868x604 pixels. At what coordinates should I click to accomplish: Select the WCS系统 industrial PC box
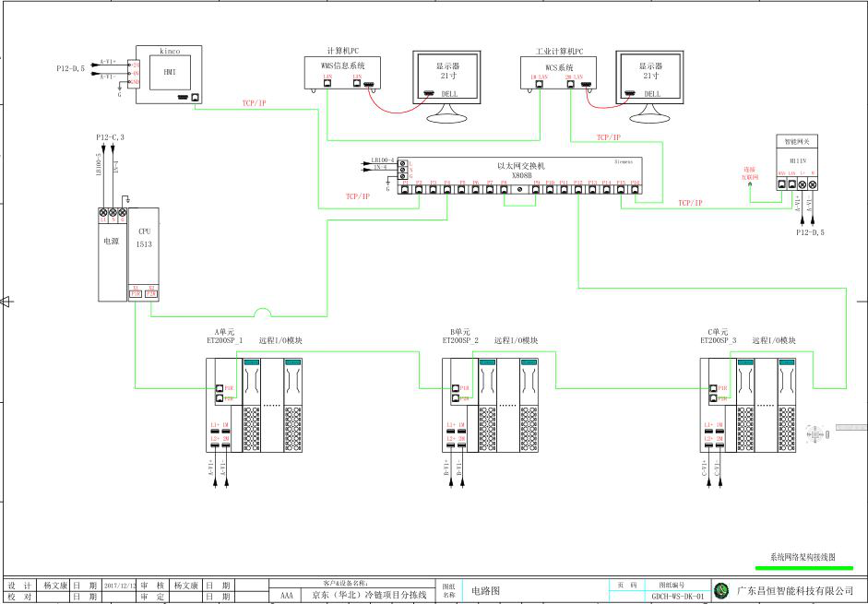[558, 73]
